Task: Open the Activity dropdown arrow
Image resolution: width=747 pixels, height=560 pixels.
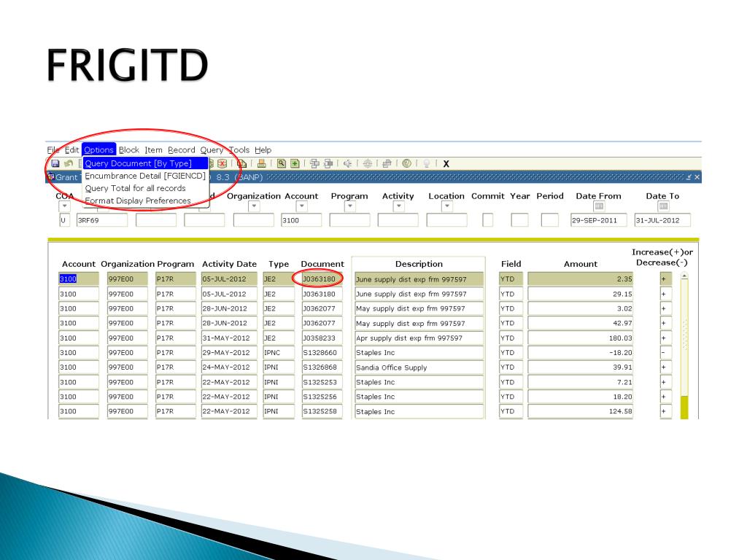Action: (399, 206)
